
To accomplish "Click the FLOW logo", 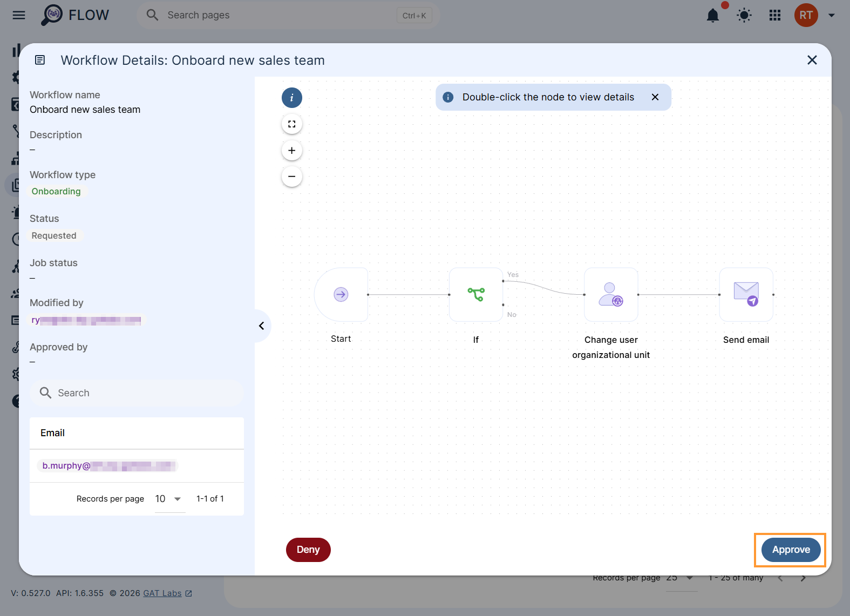I will (75, 15).
